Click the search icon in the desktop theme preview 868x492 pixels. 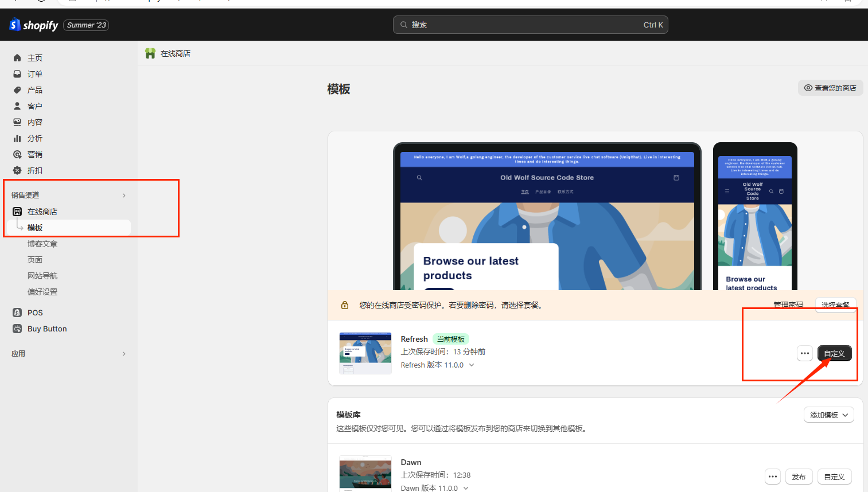pos(419,178)
